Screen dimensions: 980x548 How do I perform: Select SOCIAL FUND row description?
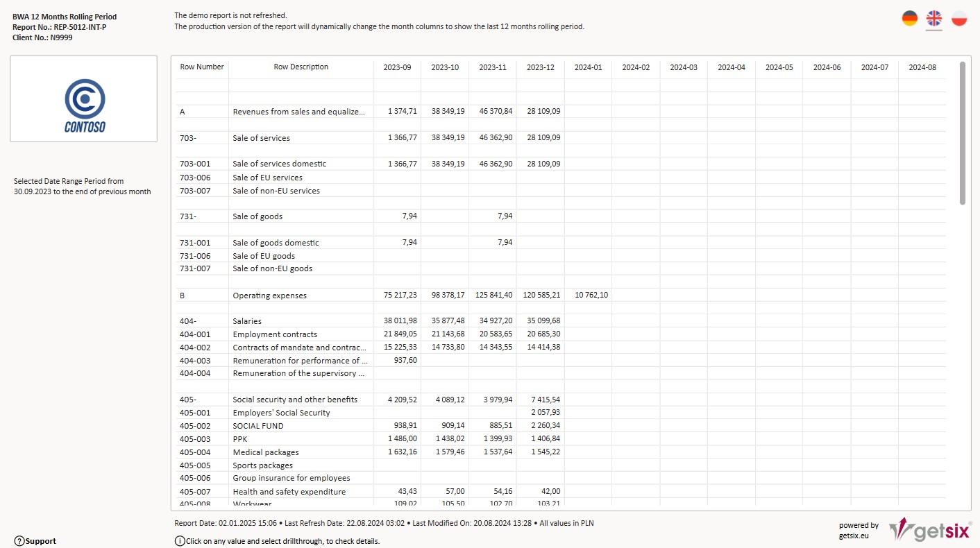[x=258, y=426]
